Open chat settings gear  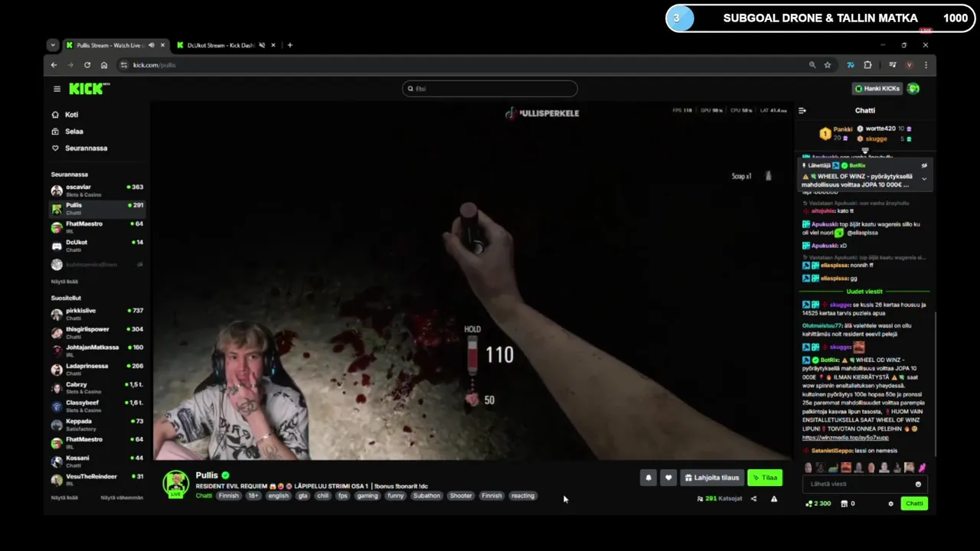(x=890, y=504)
